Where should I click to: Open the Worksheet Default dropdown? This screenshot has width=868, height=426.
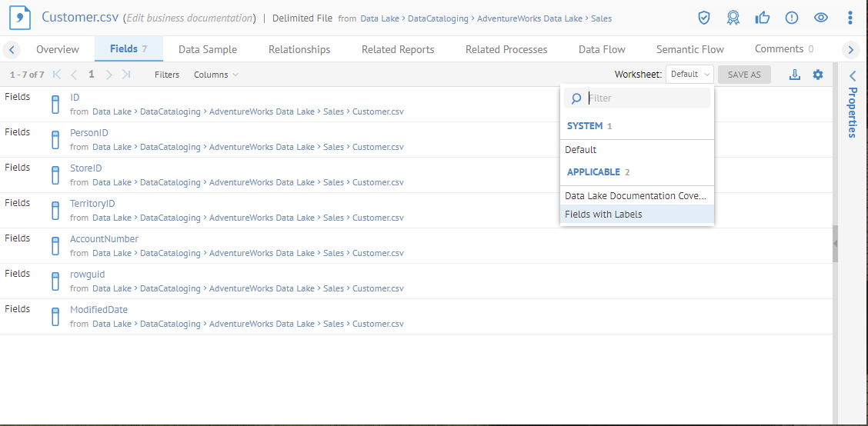[689, 75]
